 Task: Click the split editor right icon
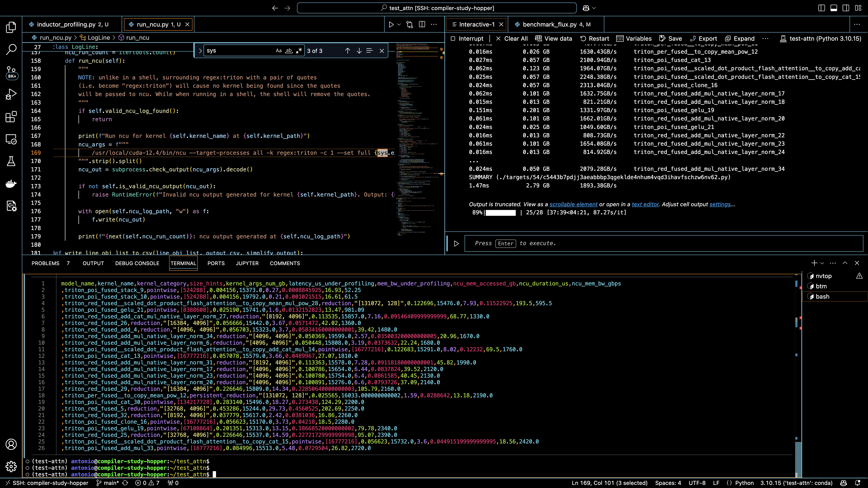(x=422, y=24)
